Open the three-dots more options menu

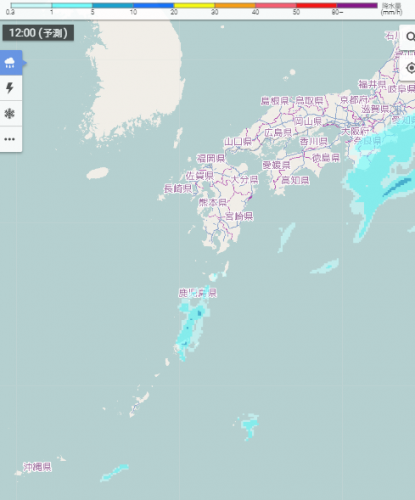click(10, 139)
